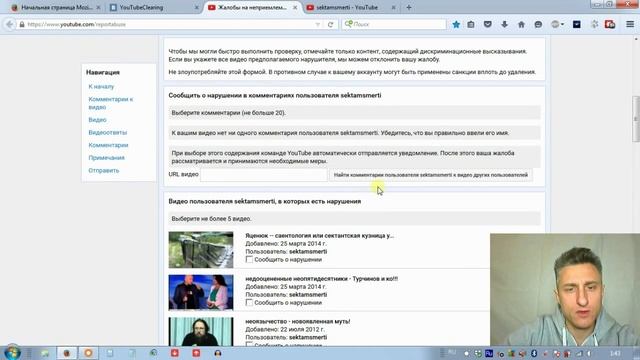Click the Firefox taskbar icon
Image resolution: width=640 pixels, height=360 pixels.
[x=67, y=353]
